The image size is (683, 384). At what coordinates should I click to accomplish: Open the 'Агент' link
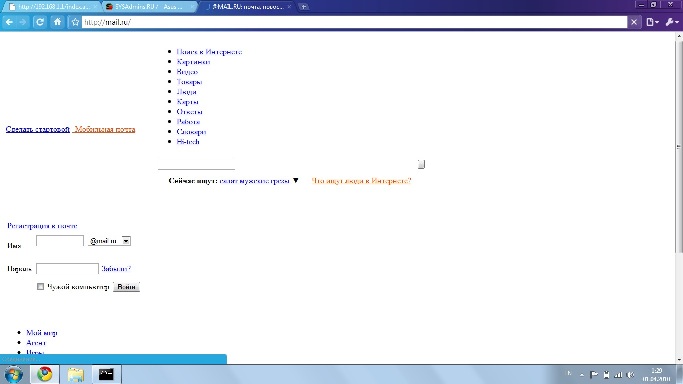click(x=36, y=343)
